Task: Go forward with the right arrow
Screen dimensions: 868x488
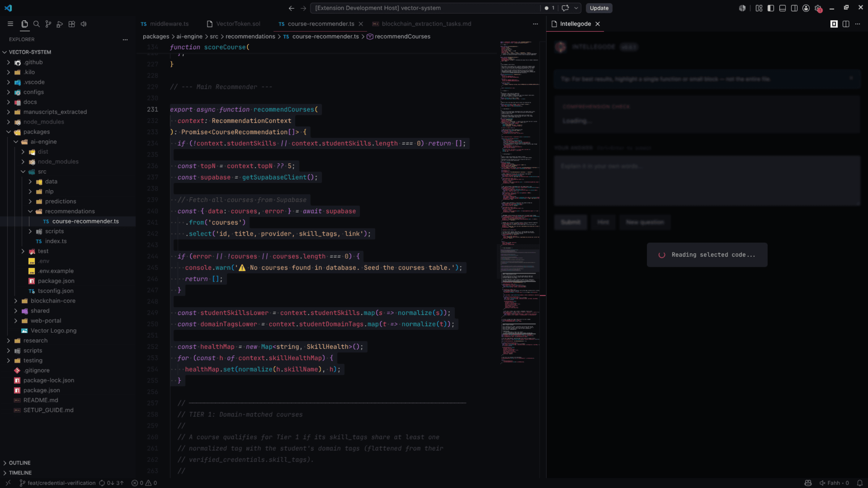Action: click(303, 8)
